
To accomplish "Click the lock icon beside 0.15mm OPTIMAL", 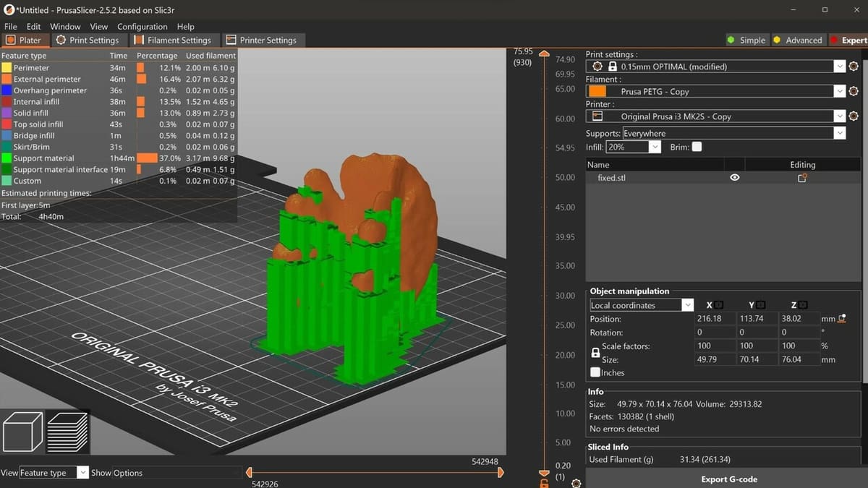I will pyautogui.click(x=613, y=67).
